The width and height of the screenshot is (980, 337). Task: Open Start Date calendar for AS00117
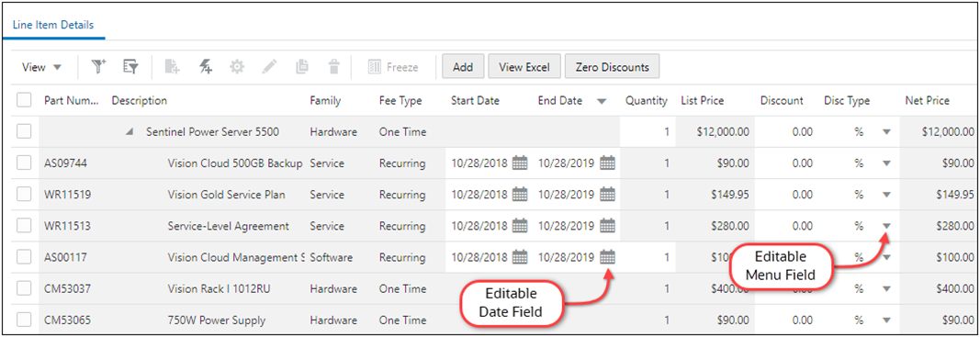[520, 257]
